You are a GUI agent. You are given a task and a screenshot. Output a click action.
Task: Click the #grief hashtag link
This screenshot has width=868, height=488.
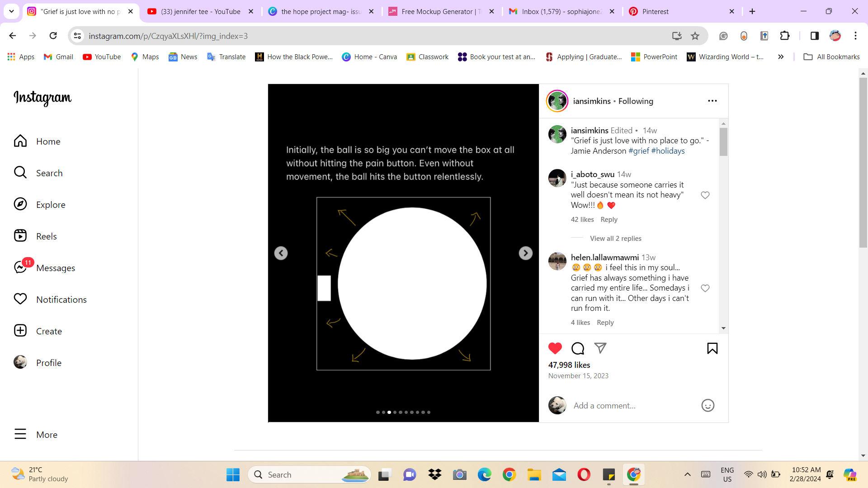(x=638, y=151)
